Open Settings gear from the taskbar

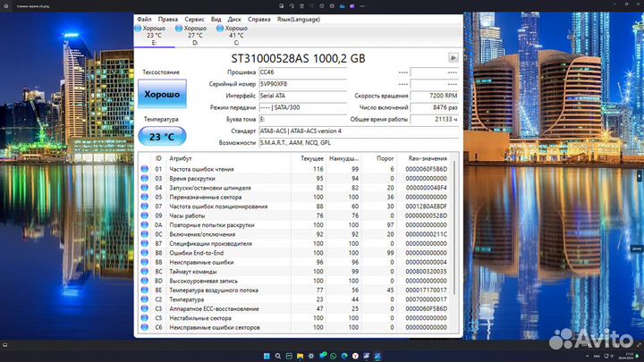[x=311, y=356]
